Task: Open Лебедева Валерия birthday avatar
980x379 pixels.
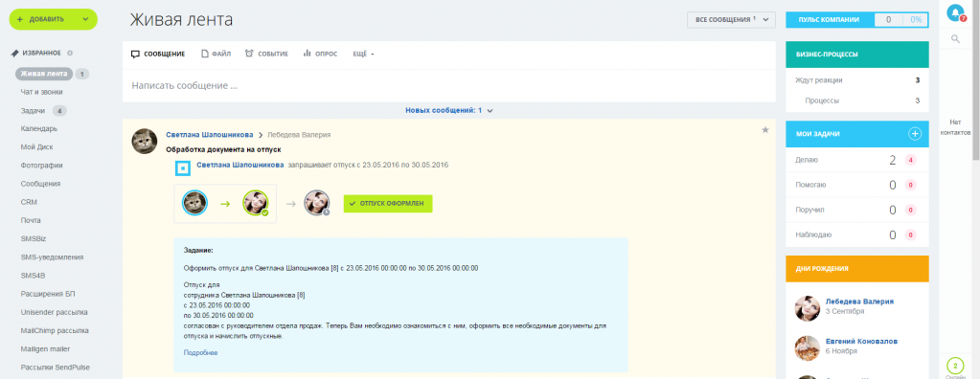Action: 807,308
